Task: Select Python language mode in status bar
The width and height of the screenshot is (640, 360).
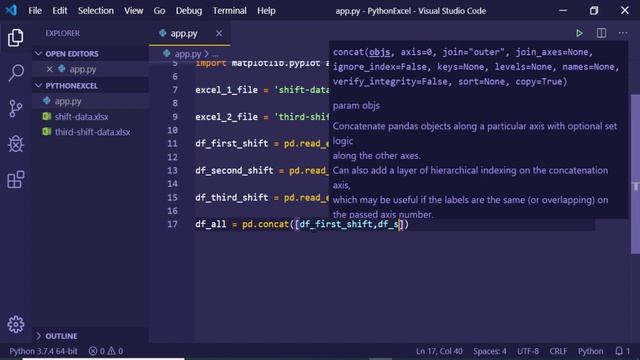Action: (x=590, y=351)
